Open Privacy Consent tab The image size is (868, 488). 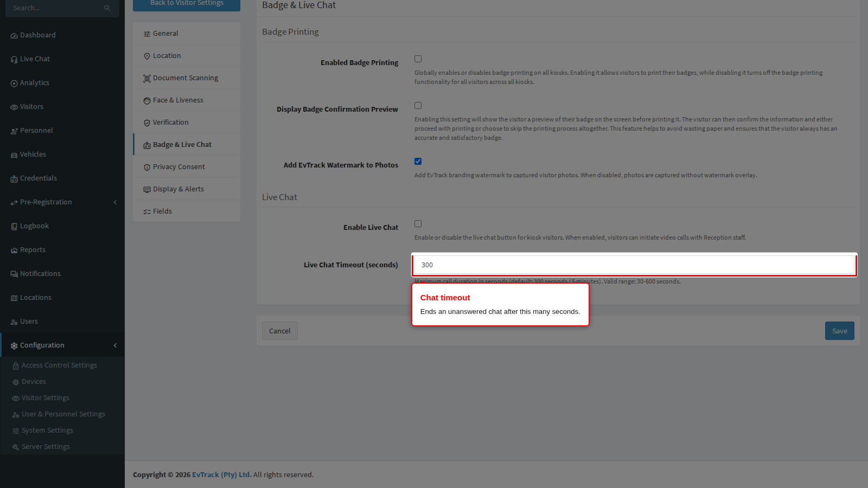pyautogui.click(x=187, y=166)
